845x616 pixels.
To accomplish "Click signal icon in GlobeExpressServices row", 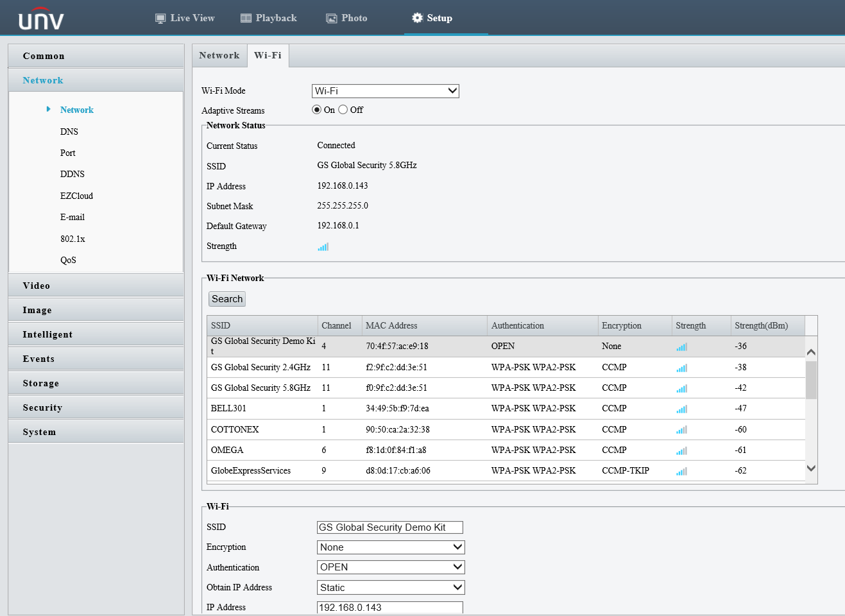I will [681, 471].
